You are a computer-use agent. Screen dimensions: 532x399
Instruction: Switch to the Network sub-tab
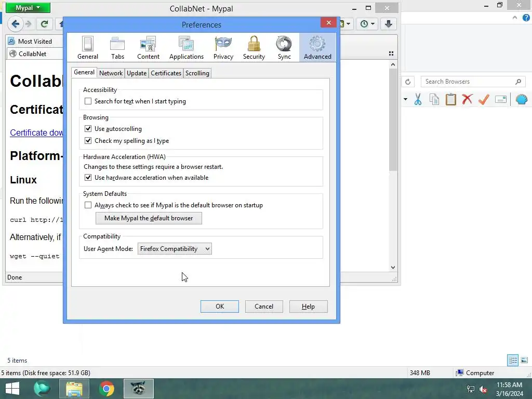111,73
